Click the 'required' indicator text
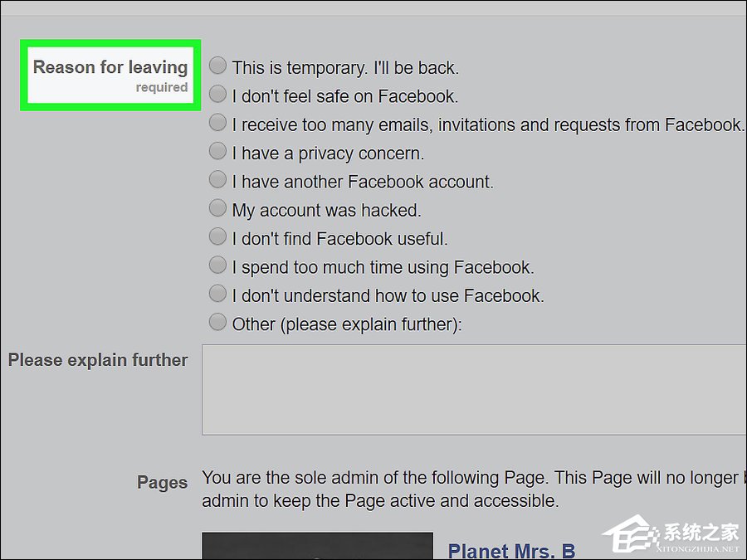Image resolution: width=747 pixels, height=560 pixels. (162, 86)
